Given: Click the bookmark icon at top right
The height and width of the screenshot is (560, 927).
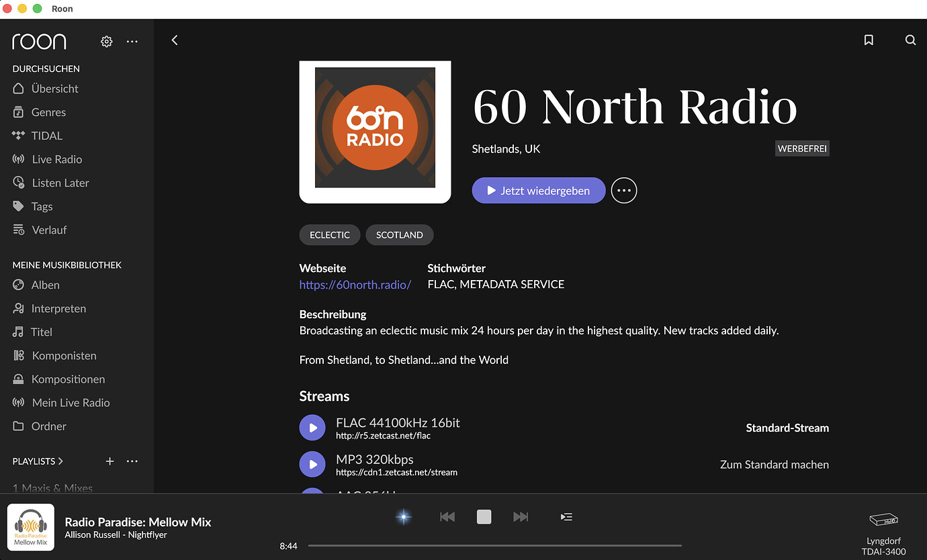Looking at the screenshot, I should pos(869,40).
